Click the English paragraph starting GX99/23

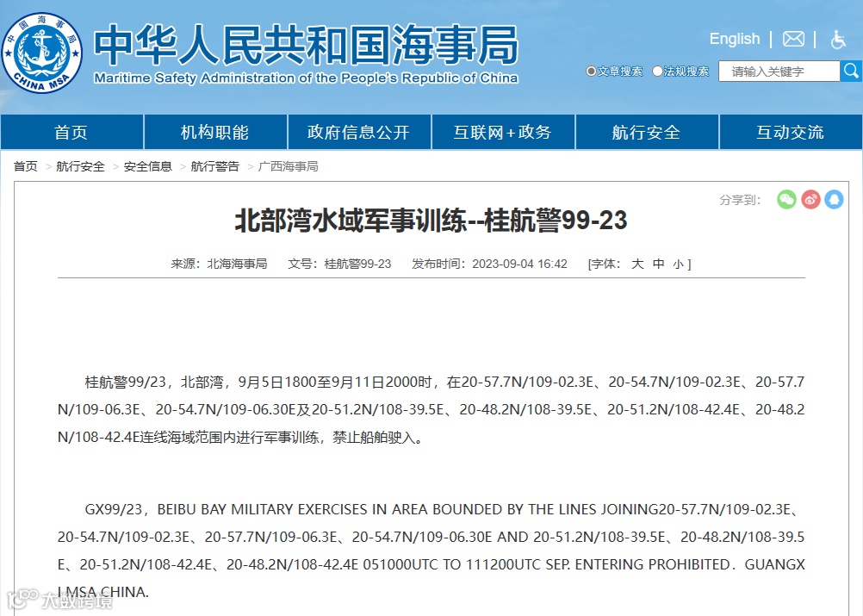point(431,551)
